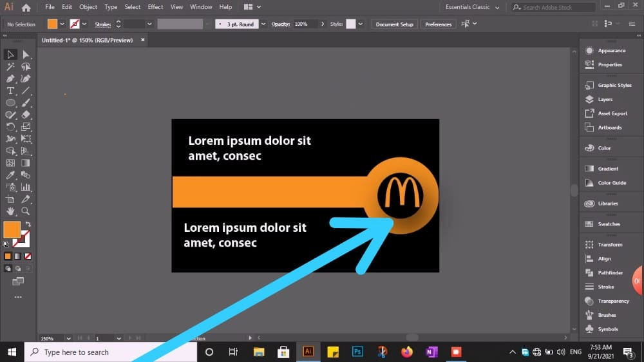Screen dimensions: 644x362
Task: Set fill to None in toolbox
Action: point(28,256)
